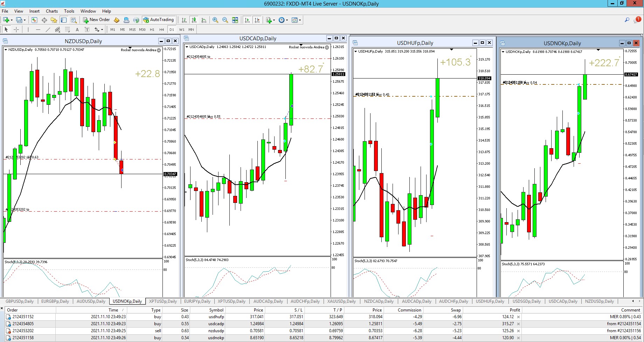
Task: Expand NZDUSDp chart symbol arrow
Action: point(6,50)
